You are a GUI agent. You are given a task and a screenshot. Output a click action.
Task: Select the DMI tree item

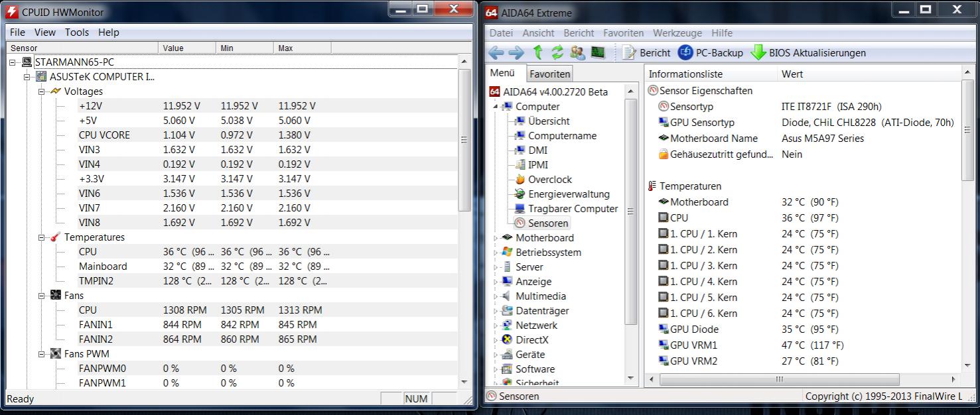pos(537,150)
